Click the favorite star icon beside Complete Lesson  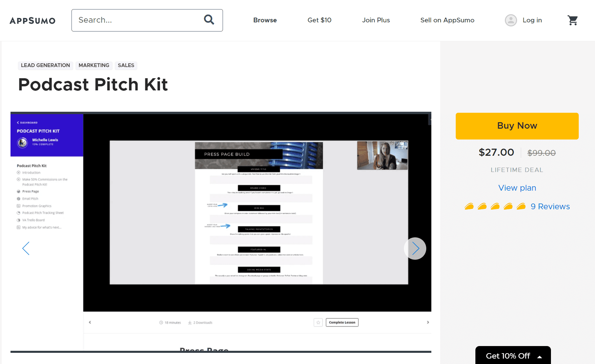click(318, 322)
